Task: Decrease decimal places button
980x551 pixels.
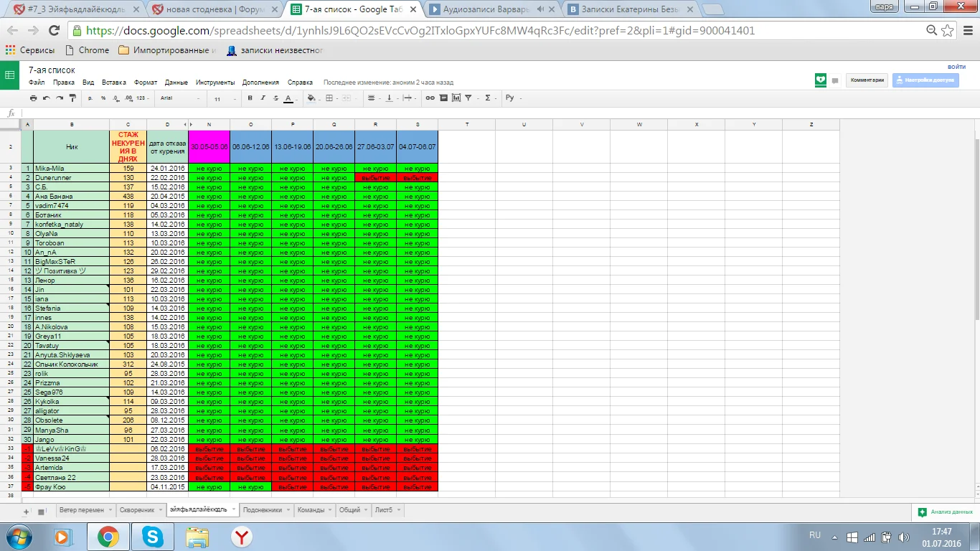Action: 116,98
